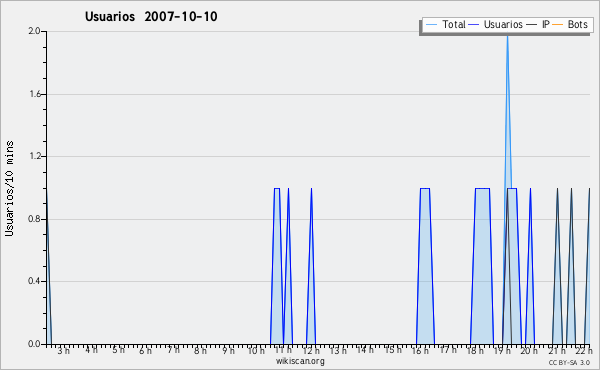Click the y-axis value 0.8
This screenshot has height=370, width=600.
tap(34, 219)
